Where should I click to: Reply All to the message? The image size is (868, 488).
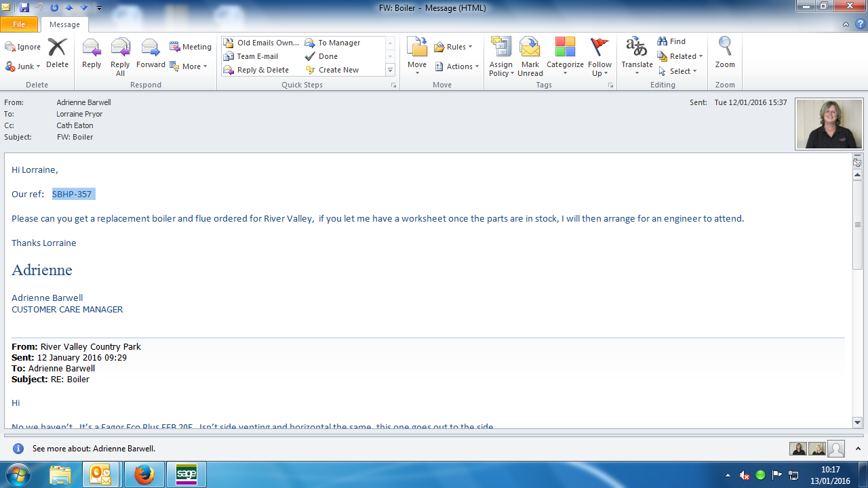pos(120,57)
